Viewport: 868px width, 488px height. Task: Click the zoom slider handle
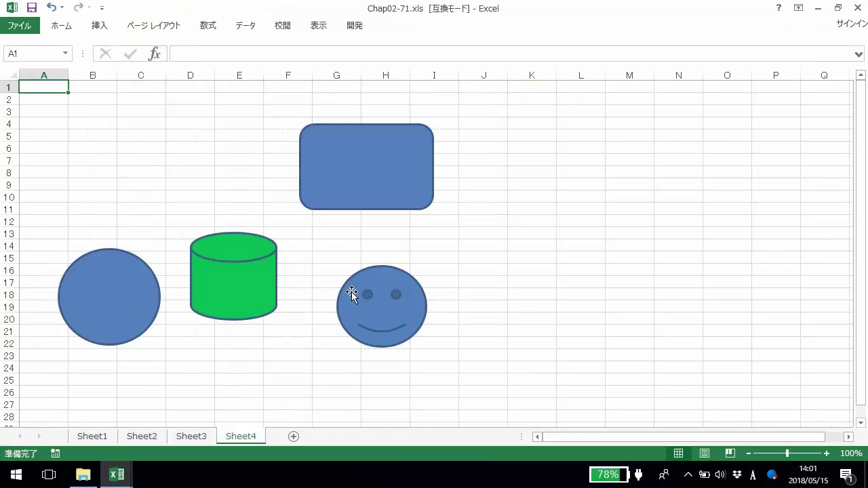787,453
